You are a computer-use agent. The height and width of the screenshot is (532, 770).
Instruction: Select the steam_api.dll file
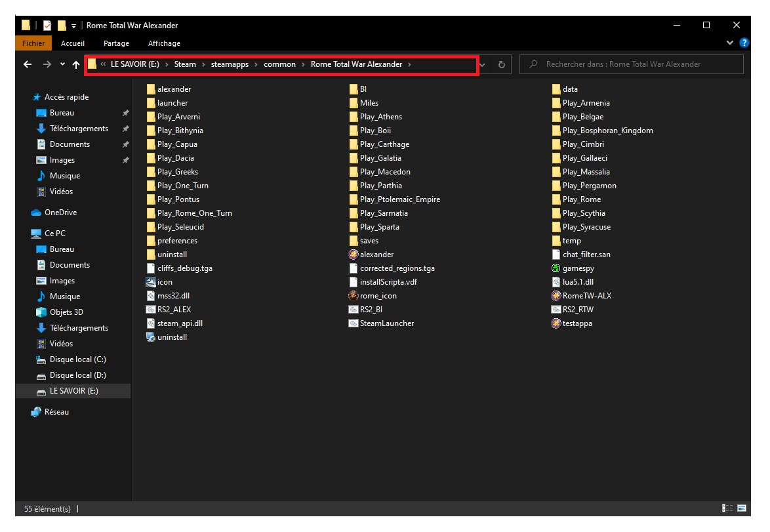tap(174, 323)
